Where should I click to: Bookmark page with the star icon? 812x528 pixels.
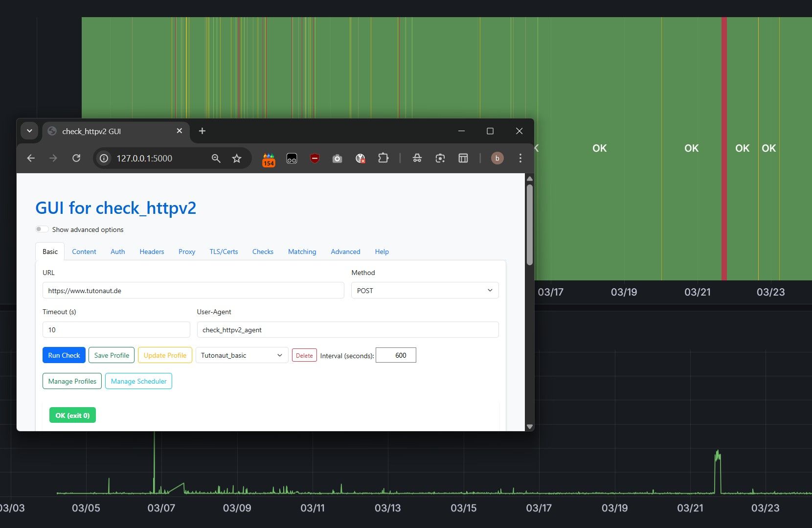coord(237,158)
